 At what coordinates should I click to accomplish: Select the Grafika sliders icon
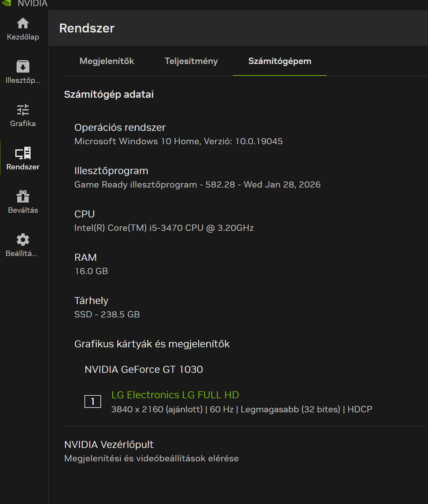tap(23, 110)
